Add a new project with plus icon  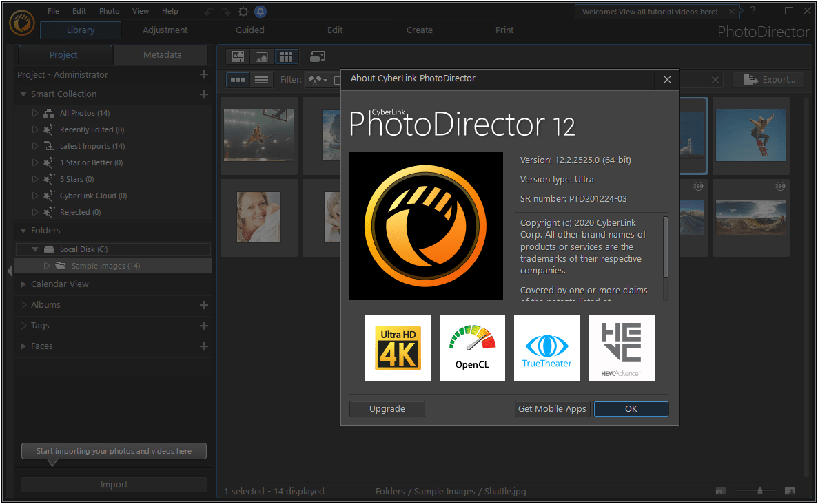click(x=204, y=75)
